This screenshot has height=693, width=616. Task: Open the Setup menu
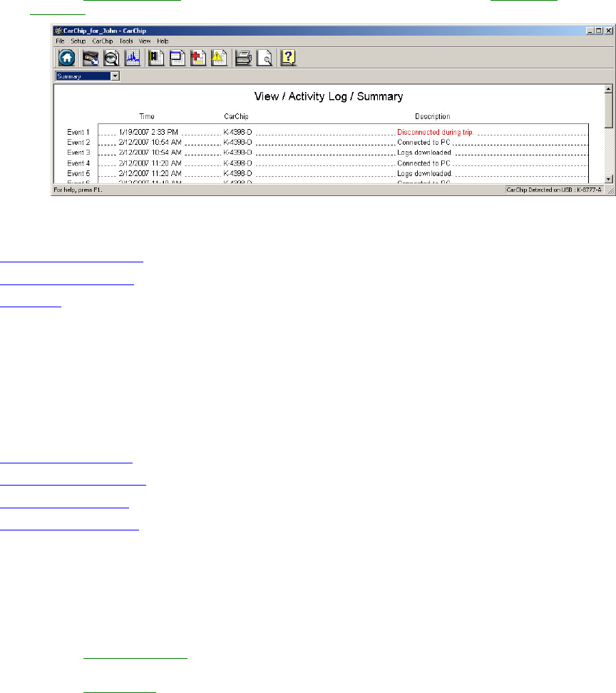pyautogui.click(x=78, y=41)
